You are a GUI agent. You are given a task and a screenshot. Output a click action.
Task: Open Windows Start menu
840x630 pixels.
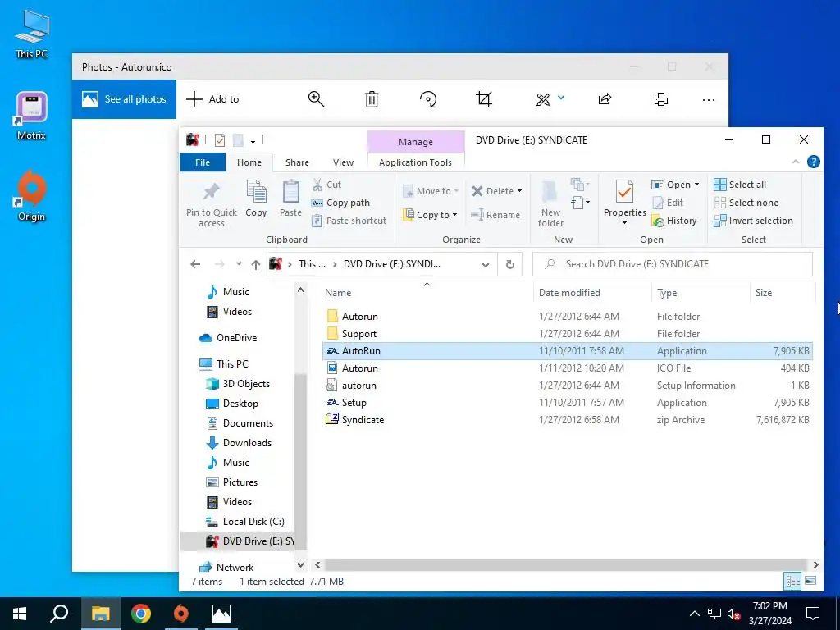click(x=20, y=614)
